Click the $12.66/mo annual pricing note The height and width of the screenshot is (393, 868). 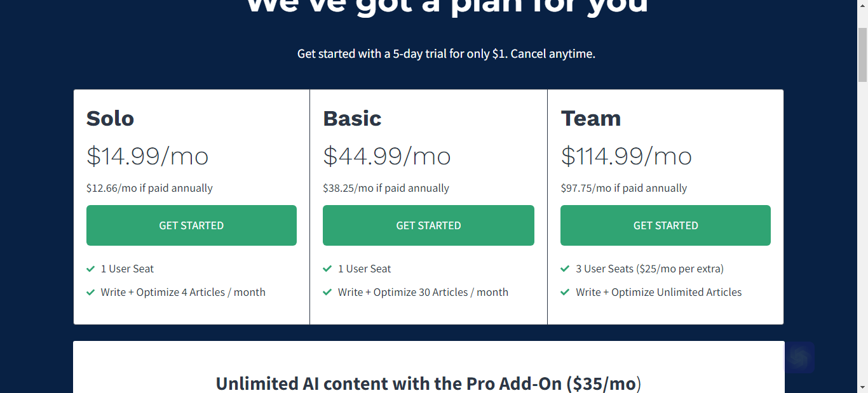coord(149,188)
